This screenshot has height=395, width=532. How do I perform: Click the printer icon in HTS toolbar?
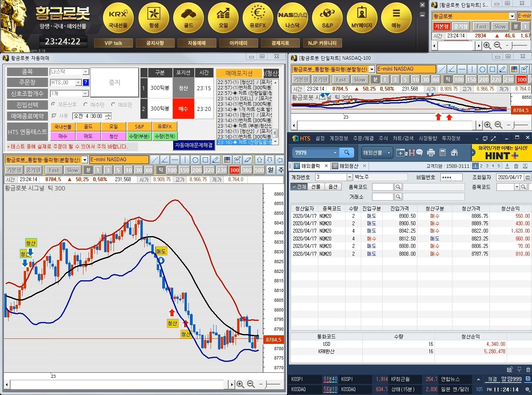click(431, 153)
